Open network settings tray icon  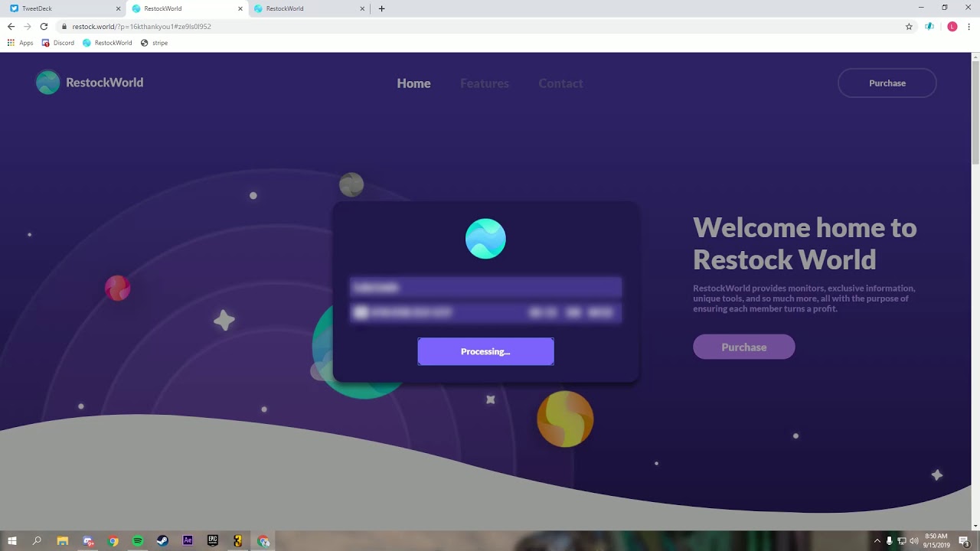[x=901, y=541]
